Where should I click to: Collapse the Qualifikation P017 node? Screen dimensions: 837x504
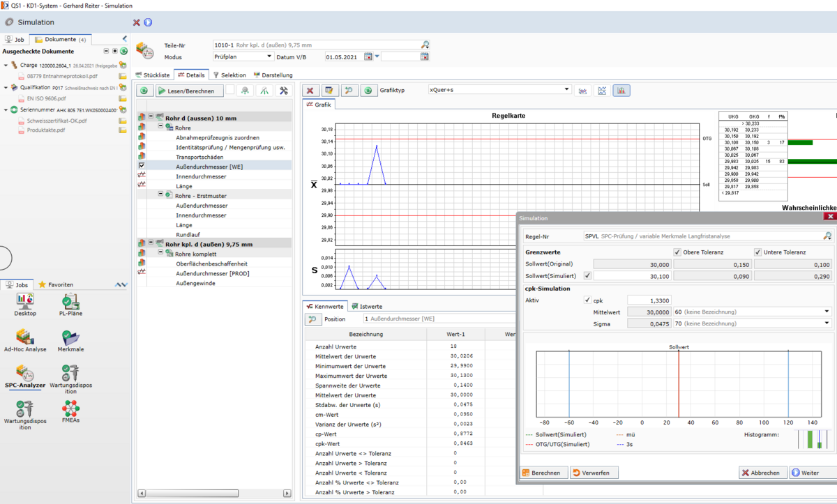click(6, 88)
